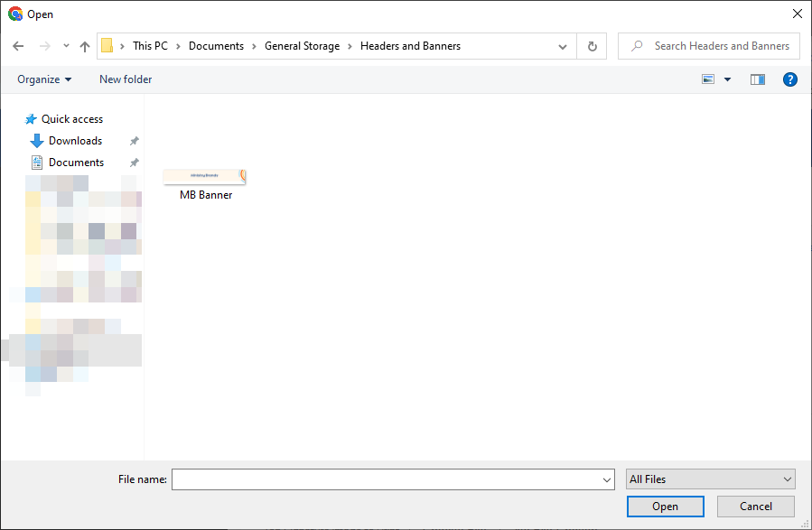Click the File name text field

[x=387, y=479]
